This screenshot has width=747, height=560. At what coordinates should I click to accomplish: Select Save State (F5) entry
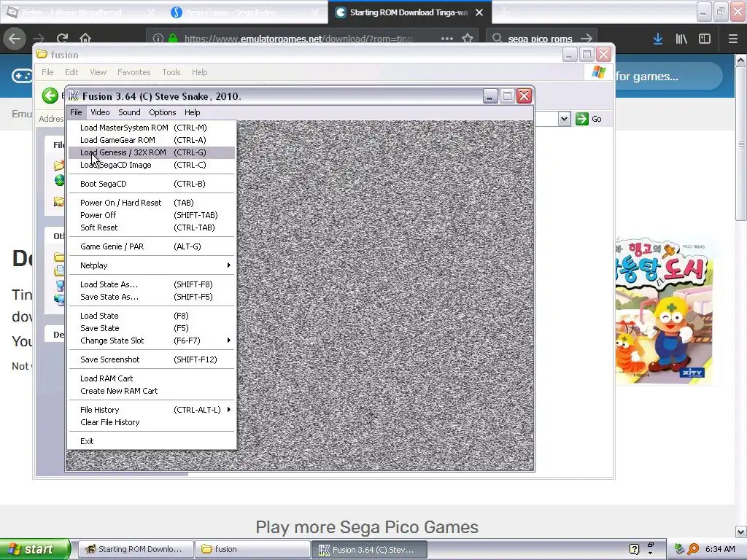(x=152, y=328)
